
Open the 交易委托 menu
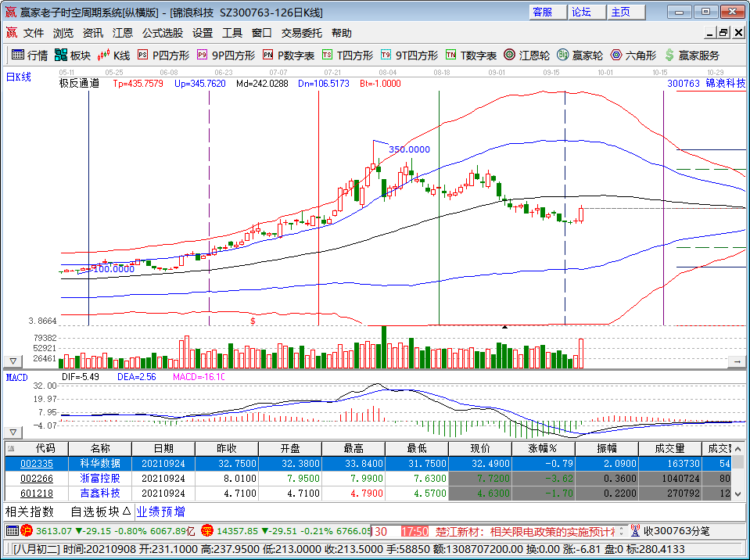pyautogui.click(x=301, y=33)
